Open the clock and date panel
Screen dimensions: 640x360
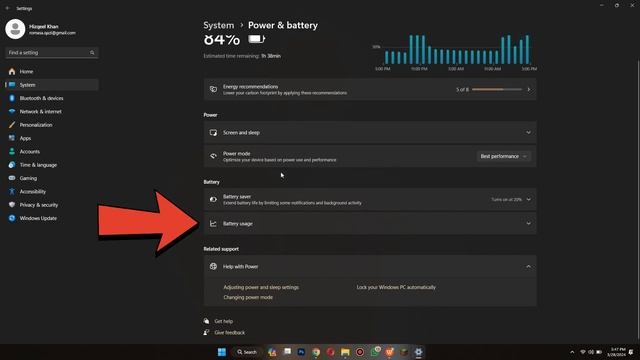tap(616, 352)
